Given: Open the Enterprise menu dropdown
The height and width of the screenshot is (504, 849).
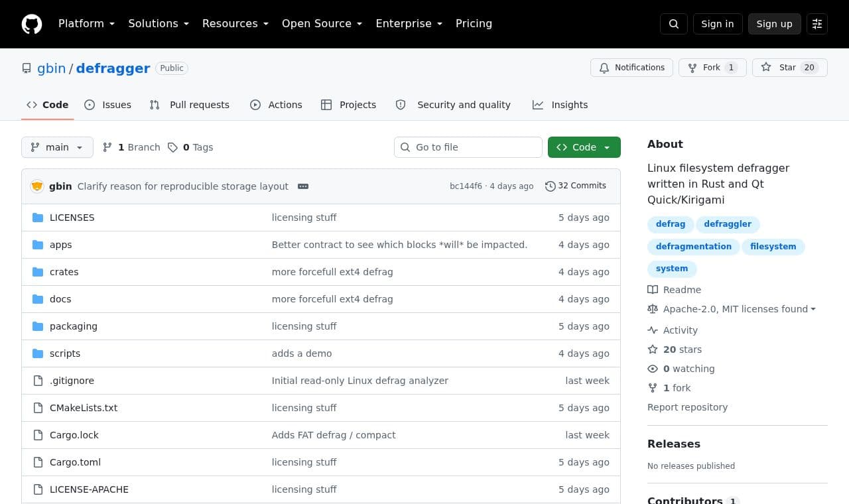Looking at the screenshot, I should 409,24.
